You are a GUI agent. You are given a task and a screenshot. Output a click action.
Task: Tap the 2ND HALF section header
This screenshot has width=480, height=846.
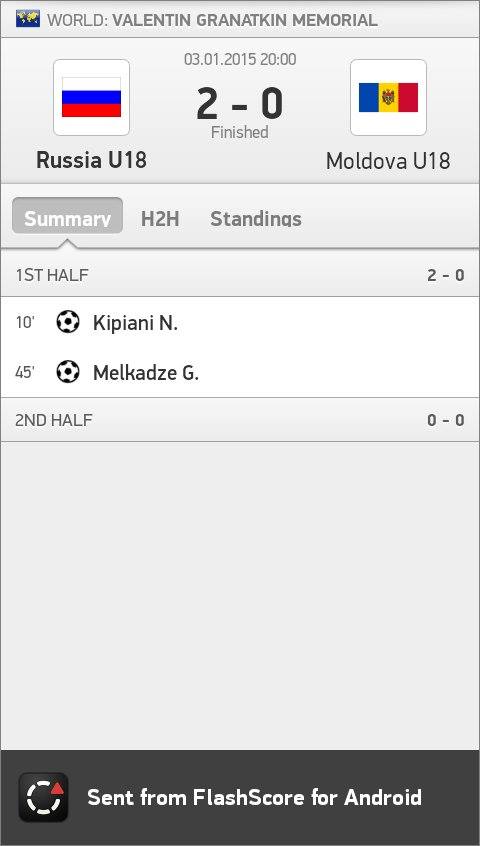click(x=240, y=420)
